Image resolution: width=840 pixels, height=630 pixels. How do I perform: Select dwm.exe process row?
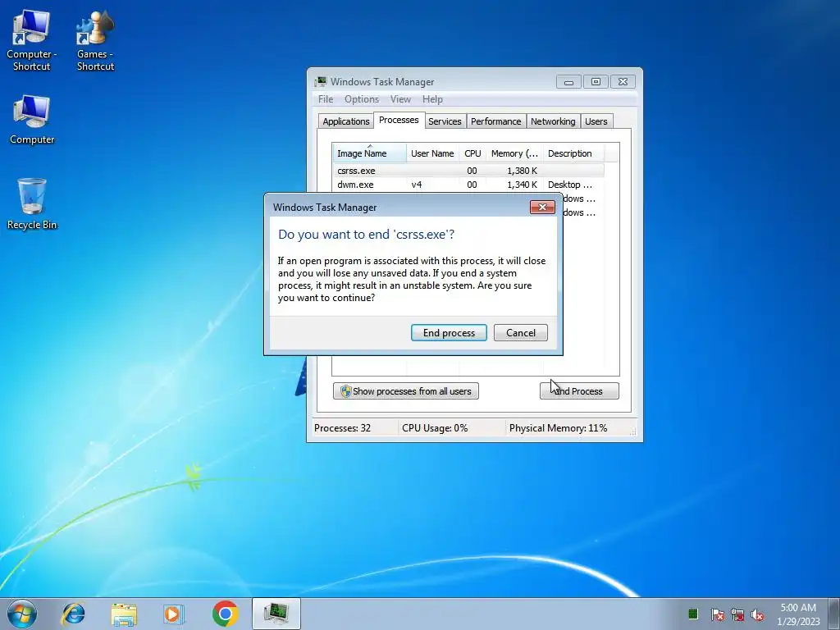pos(468,185)
